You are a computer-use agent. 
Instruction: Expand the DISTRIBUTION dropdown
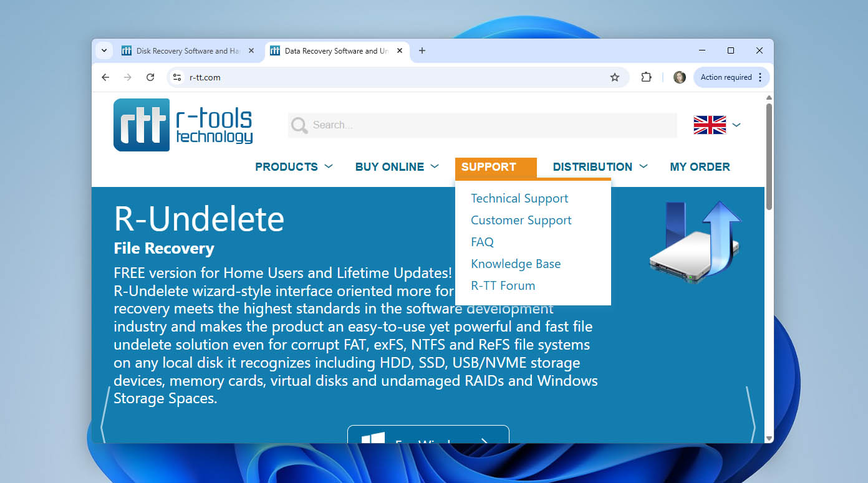pos(599,166)
